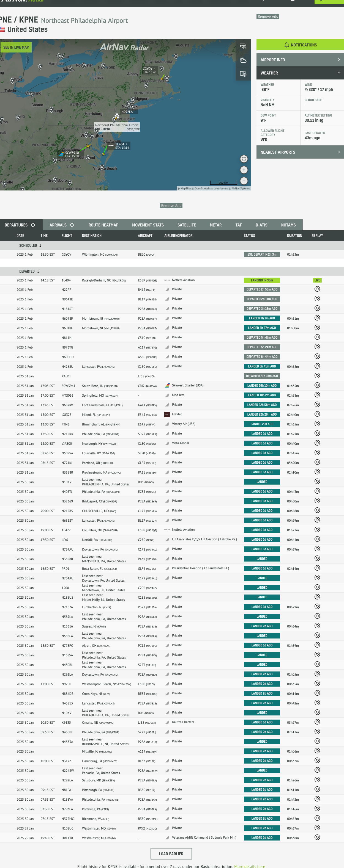Replay flight HRF118 to Westminster
The height and width of the screenshot is (868, 344).
[x=317, y=837]
